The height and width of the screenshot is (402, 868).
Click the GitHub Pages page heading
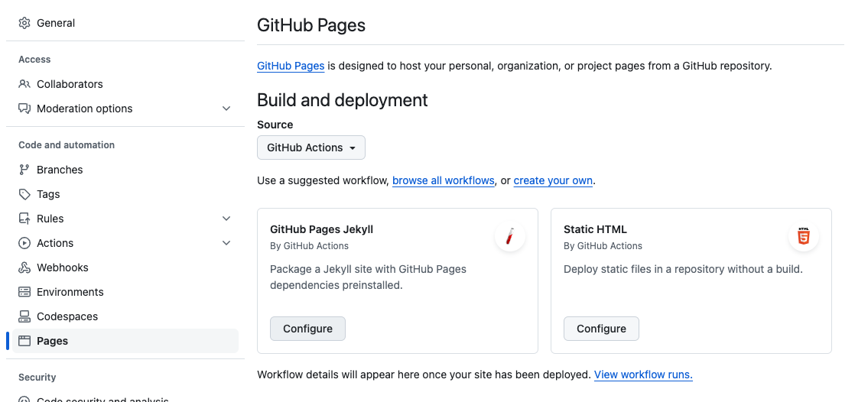click(x=311, y=25)
